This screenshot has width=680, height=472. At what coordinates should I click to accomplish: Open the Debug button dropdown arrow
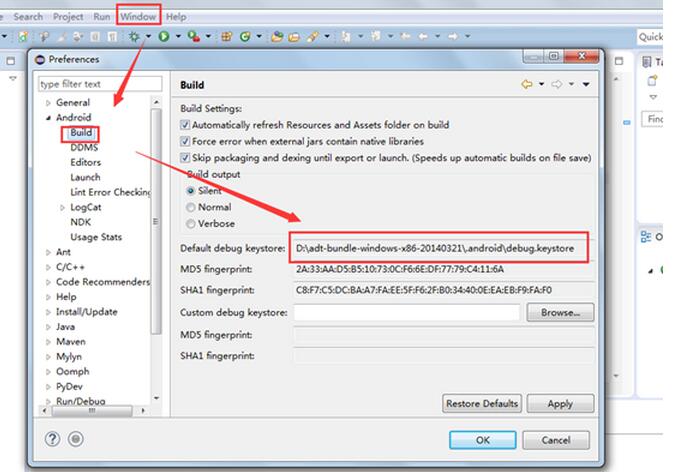[148, 36]
